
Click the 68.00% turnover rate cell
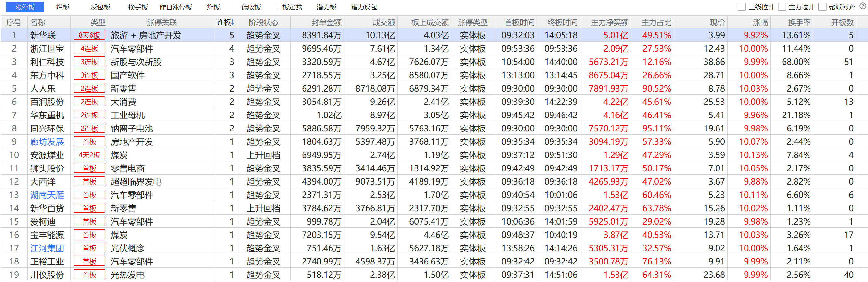[x=796, y=62]
